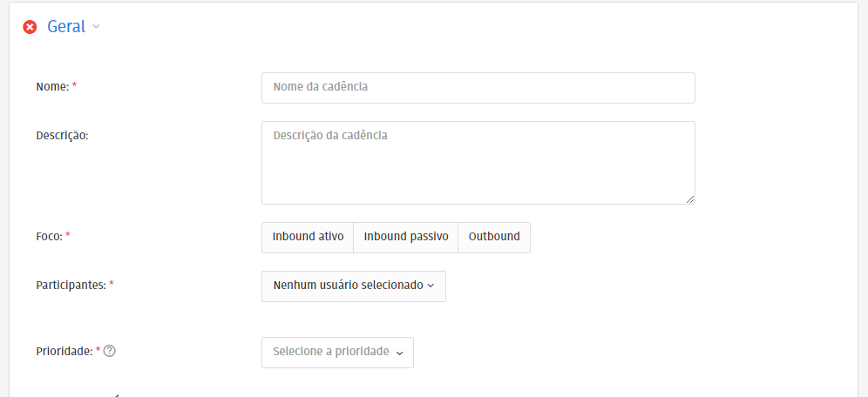Open the Selecione a prioridade dropdown
The height and width of the screenshot is (397, 868).
pyautogui.click(x=337, y=352)
